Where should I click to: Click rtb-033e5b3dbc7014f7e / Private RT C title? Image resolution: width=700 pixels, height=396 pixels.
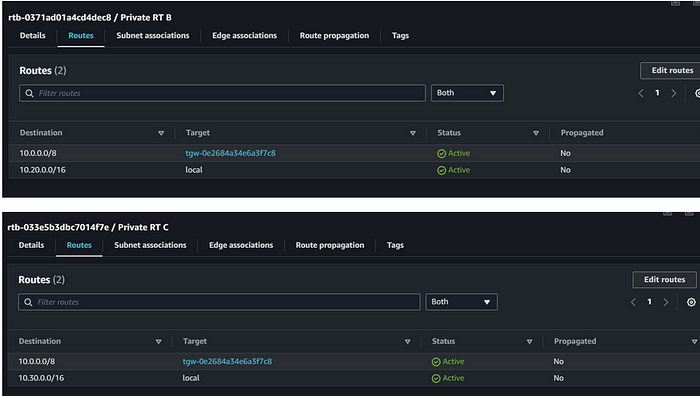coord(88,227)
